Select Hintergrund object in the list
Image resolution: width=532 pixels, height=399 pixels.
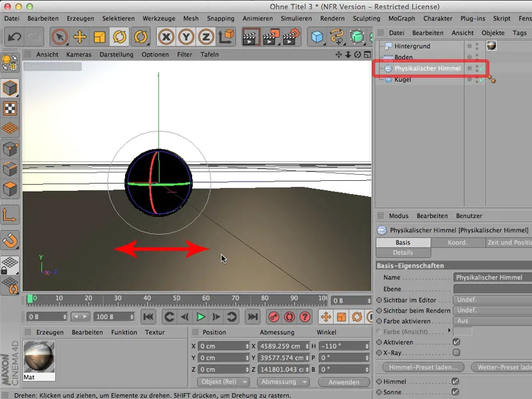tap(412, 46)
